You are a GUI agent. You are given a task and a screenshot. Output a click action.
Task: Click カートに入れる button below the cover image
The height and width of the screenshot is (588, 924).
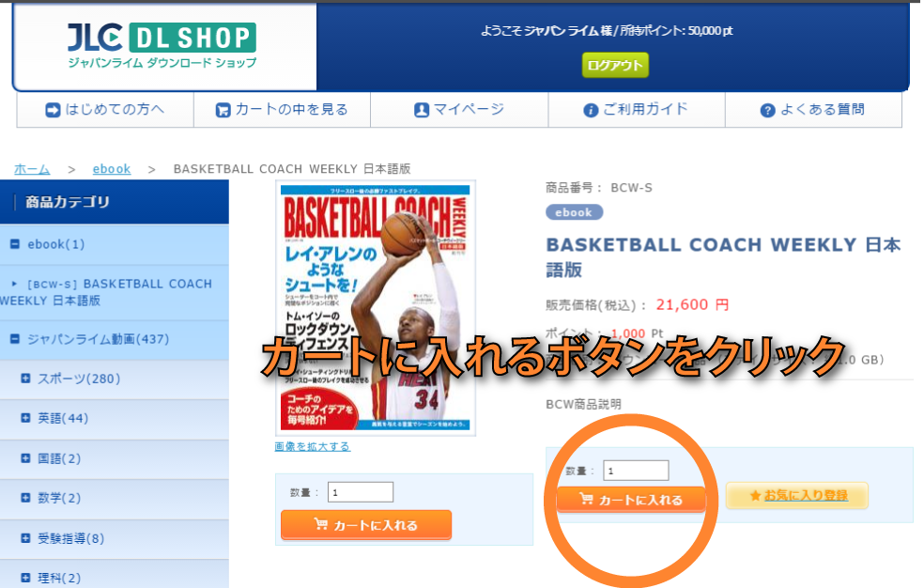366,525
